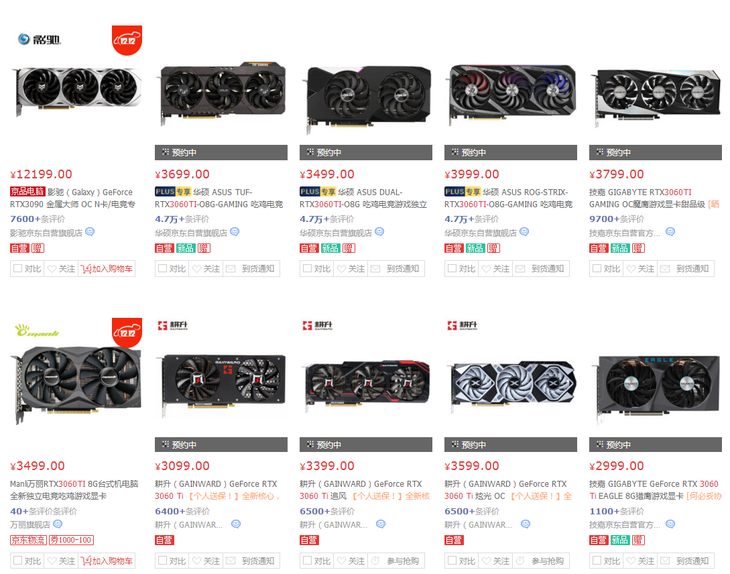Open the GIGABYTE RTX3060TI GAMING OC thumbnail
Screen dimensions: 730x574
tap(656, 95)
